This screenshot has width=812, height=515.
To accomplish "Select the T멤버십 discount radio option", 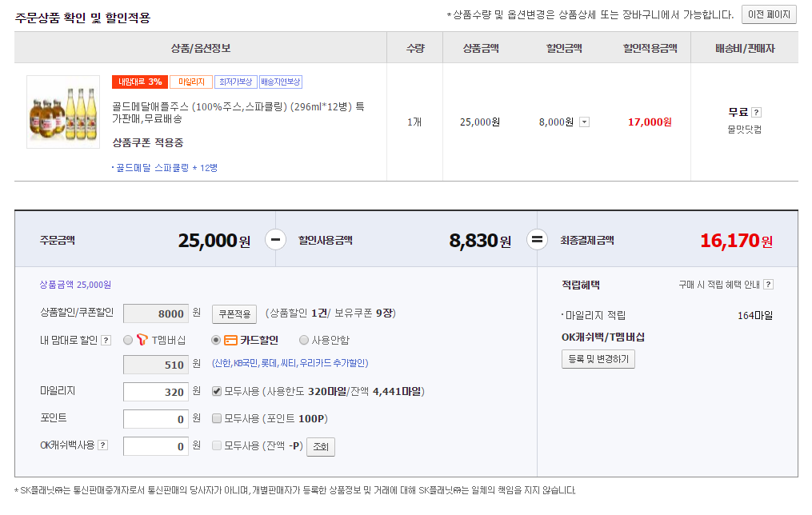I will [x=128, y=340].
